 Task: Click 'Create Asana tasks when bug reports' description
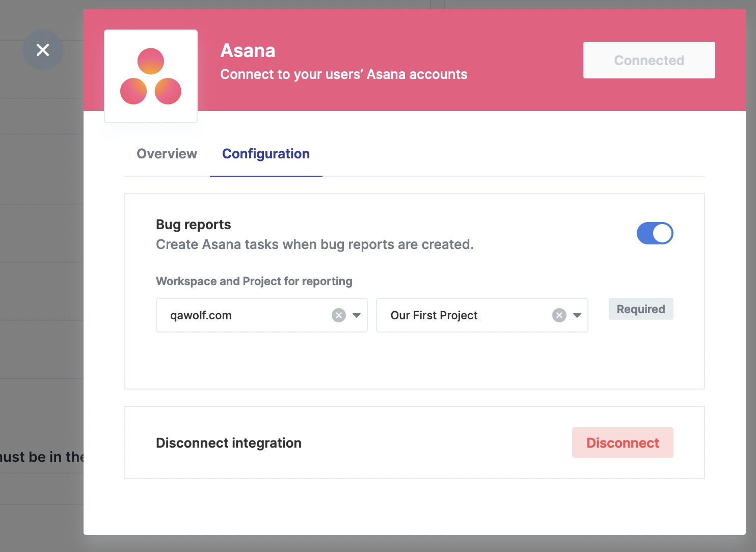[315, 244]
